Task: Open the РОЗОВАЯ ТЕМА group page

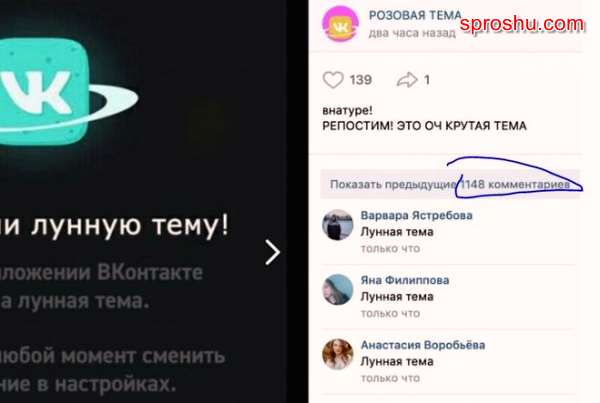Action: point(415,15)
